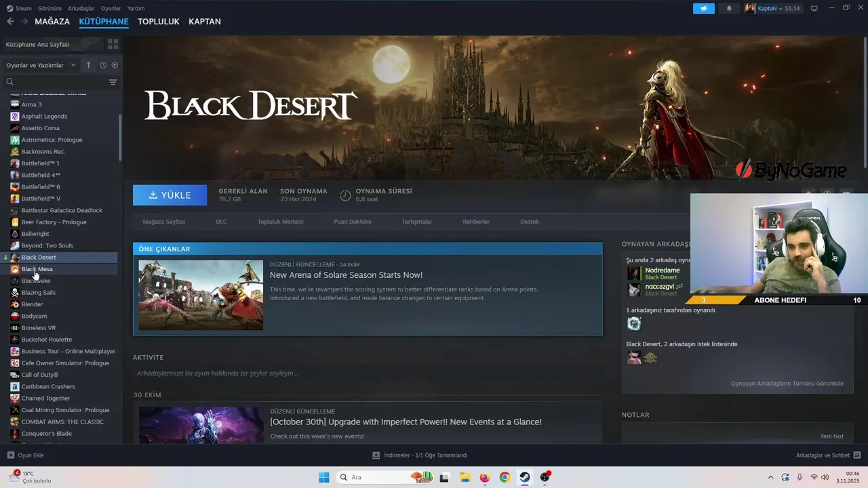Open the Tartışmalar link

[416, 222]
